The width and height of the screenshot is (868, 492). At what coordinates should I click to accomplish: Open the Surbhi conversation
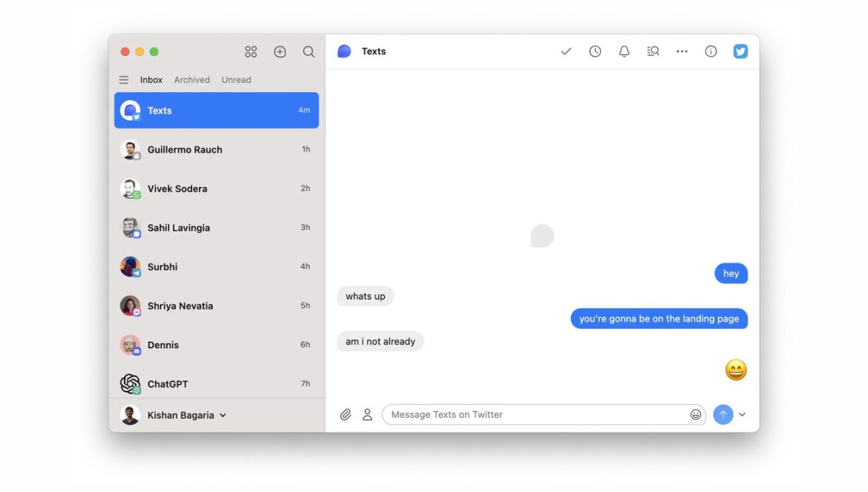coord(217,266)
